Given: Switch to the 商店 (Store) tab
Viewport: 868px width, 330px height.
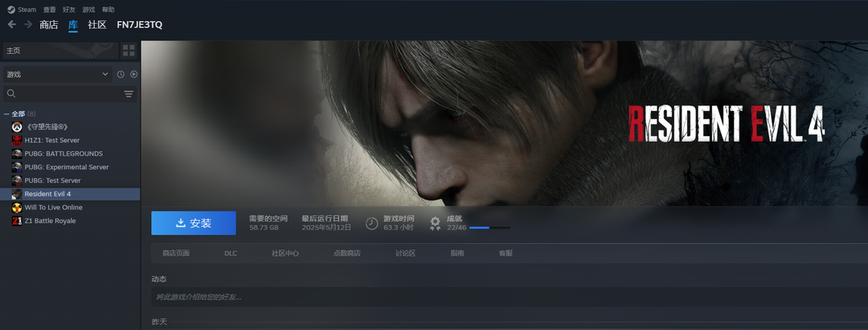Looking at the screenshot, I should click(x=49, y=24).
